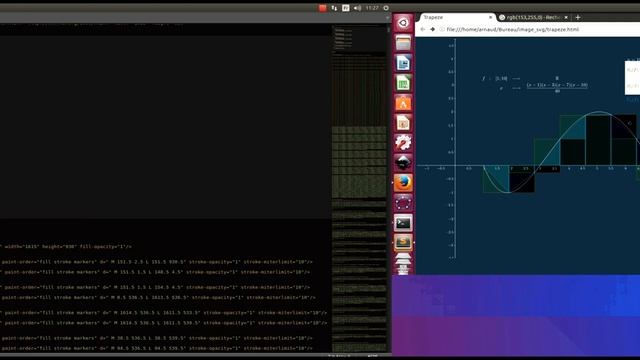Go forward in browser history
This screenshot has height=360, width=640.
pos(433,29)
